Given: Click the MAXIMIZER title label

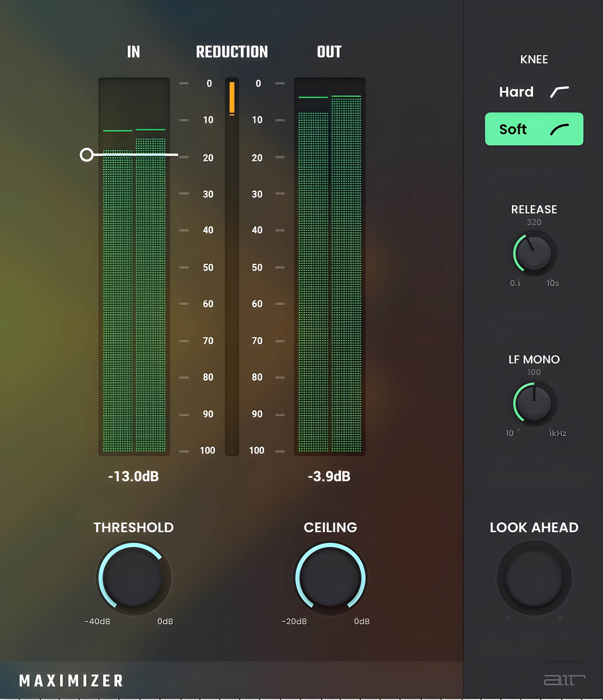Looking at the screenshot, I should pos(71,681).
